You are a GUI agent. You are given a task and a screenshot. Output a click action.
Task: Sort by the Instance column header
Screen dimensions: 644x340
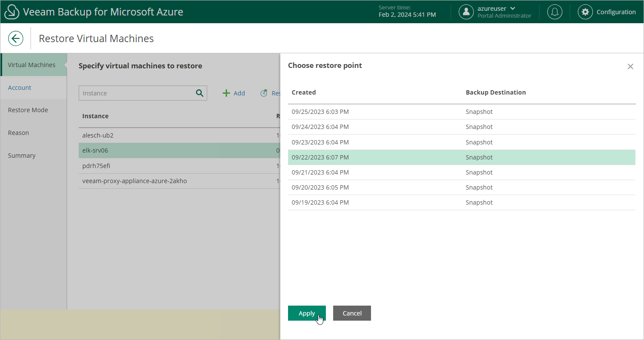point(95,116)
